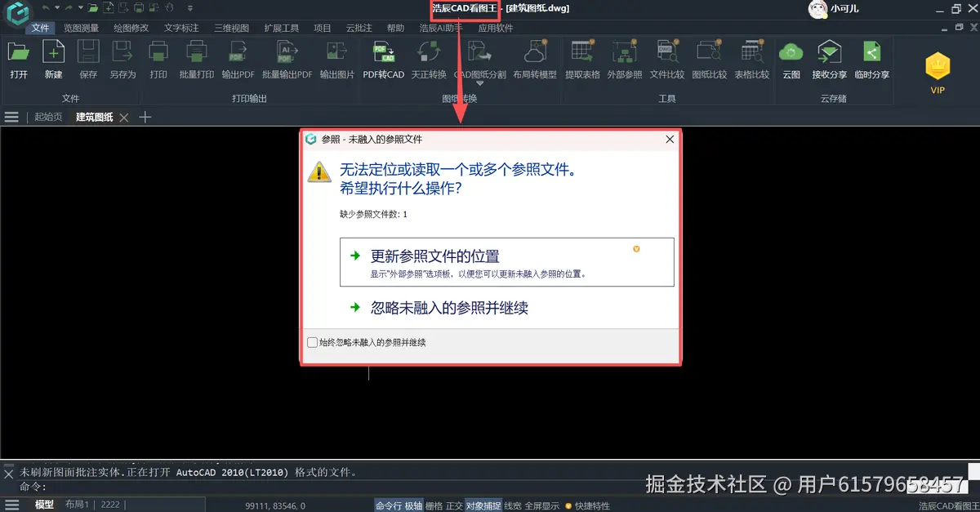Toggle 对象捕捉 object snap in status bar
The image size is (980, 512).
tap(483, 505)
